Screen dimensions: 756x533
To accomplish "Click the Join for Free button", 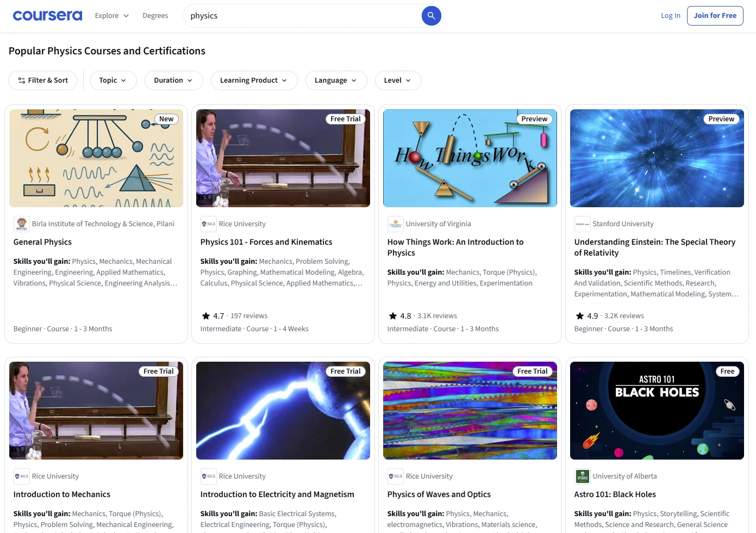I will coord(715,15).
